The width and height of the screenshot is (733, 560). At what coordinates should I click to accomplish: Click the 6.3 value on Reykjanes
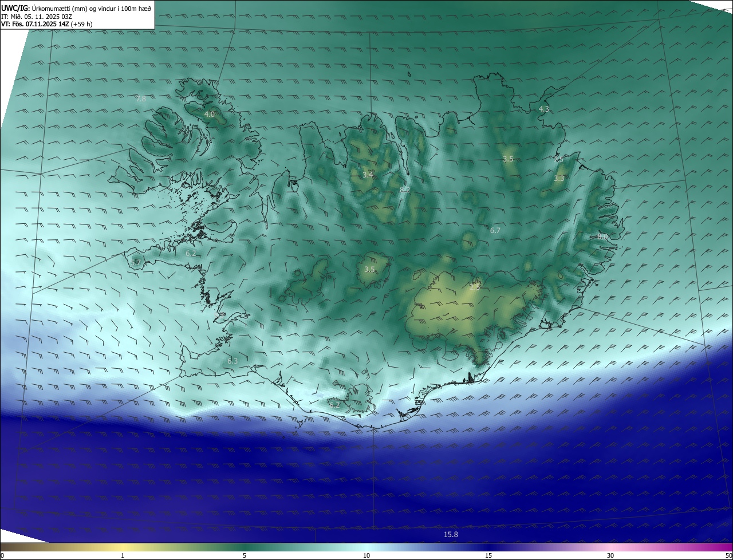(232, 361)
